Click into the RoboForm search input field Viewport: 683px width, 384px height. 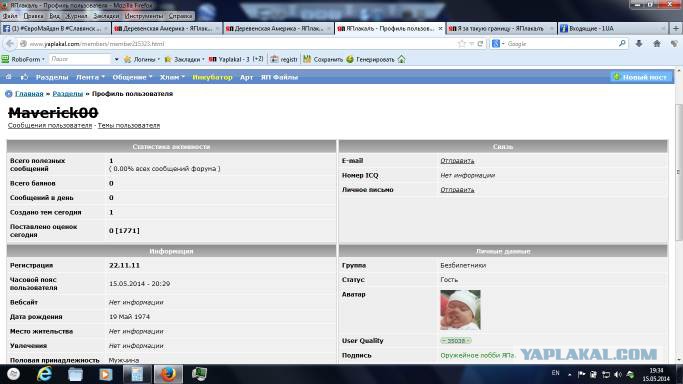[x=80, y=59]
